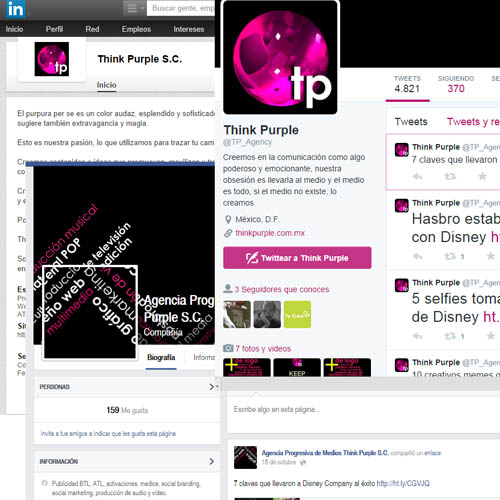This screenshot has width=500, height=500.
Task: Click link chain icon beside thinkpurple.com.mx
Action: pyautogui.click(x=228, y=233)
